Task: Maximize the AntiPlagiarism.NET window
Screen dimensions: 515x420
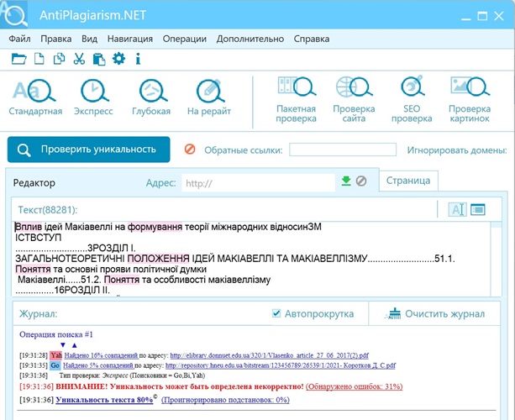Action: point(482,16)
